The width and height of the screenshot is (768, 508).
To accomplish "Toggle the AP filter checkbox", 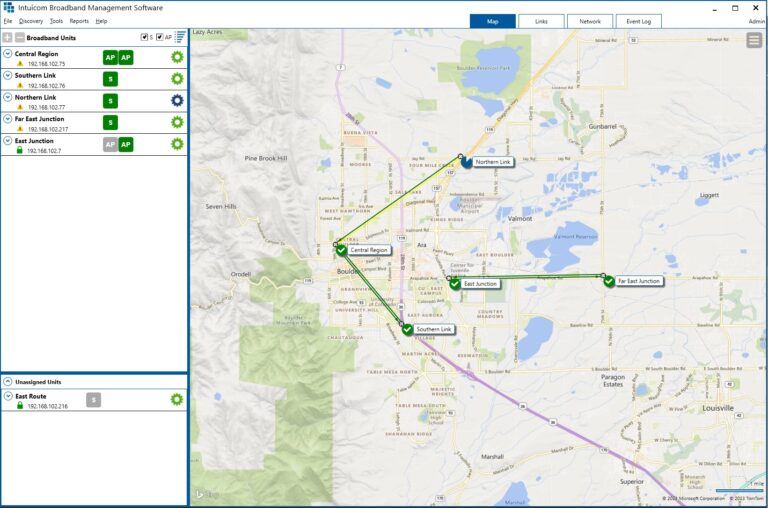I will pyautogui.click(x=160, y=37).
